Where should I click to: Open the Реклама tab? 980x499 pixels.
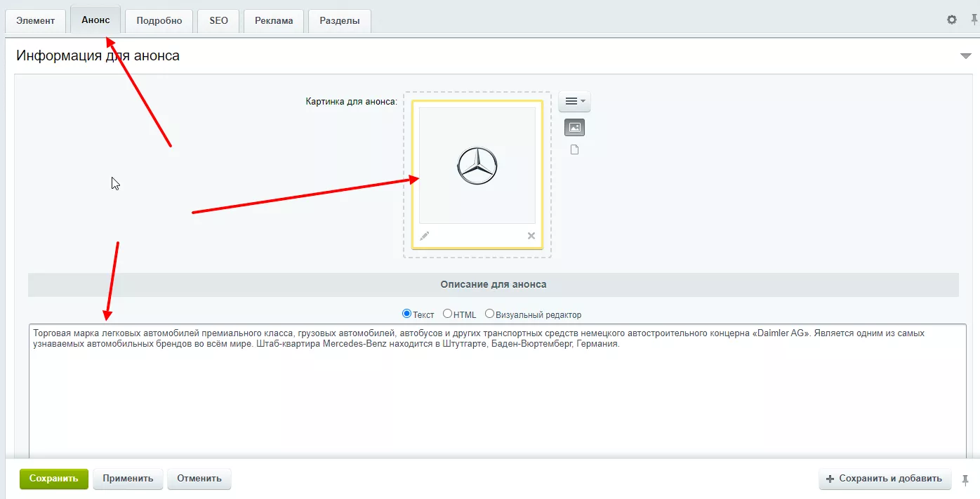[x=274, y=20]
